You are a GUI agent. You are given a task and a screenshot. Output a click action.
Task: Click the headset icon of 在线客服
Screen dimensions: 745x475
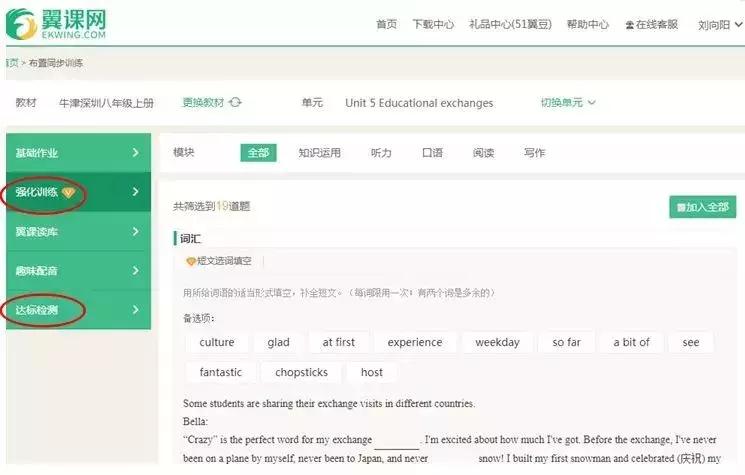[630, 25]
